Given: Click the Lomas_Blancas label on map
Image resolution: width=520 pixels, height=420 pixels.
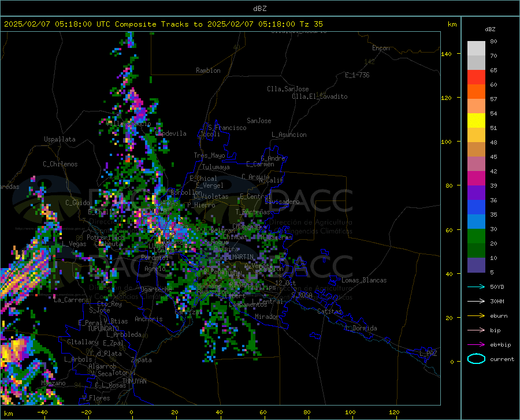Looking at the screenshot, I should coord(364,280).
